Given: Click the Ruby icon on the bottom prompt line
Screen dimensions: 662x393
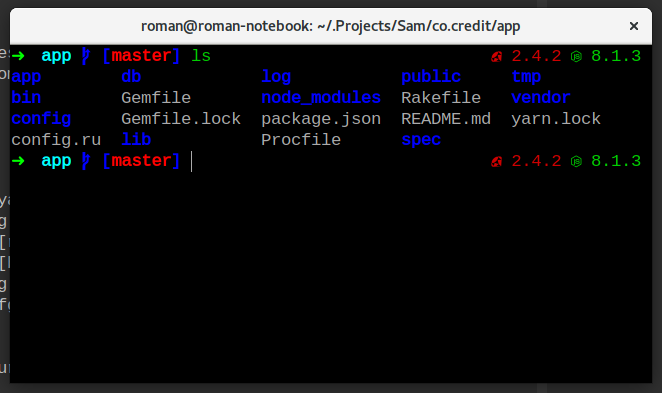Looking at the screenshot, I should coord(496,162).
